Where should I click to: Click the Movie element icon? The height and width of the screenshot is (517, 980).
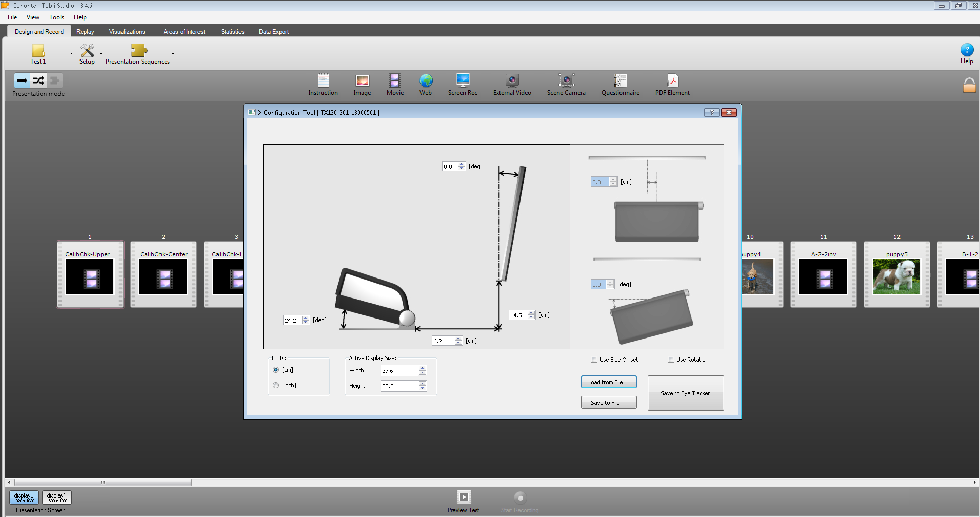point(394,81)
